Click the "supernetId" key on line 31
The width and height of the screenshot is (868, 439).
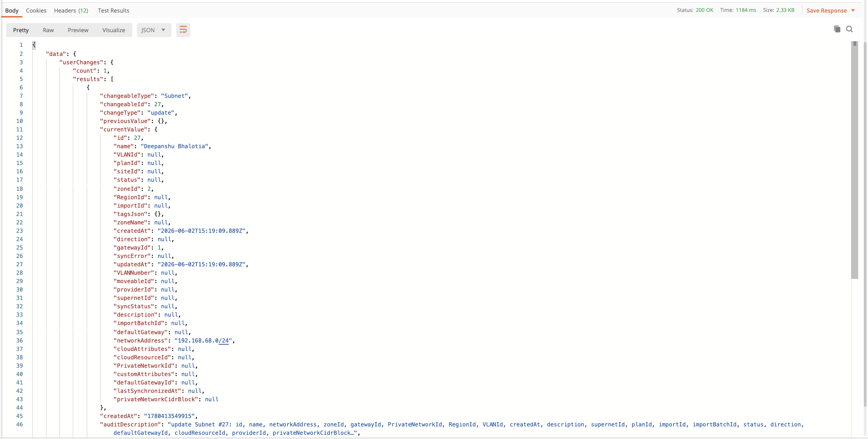tap(134, 298)
